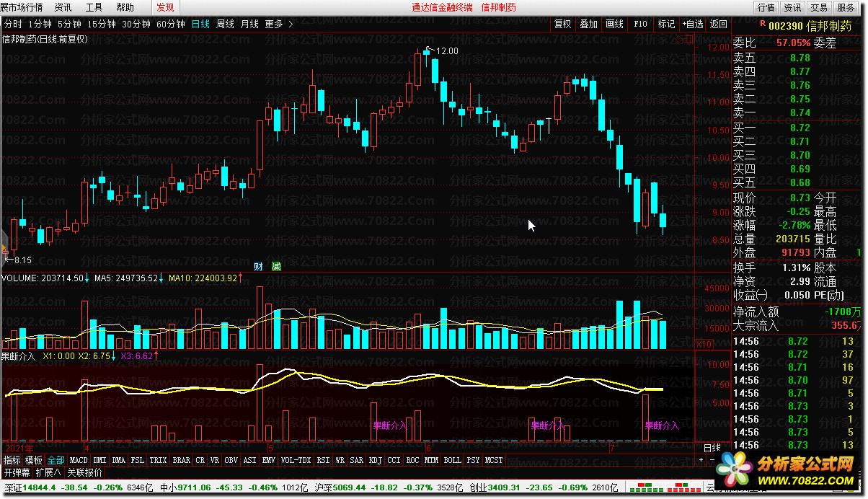The width and height of the screenshot is (868, 499).
Task: Click the 净流入额 -1708万 row
Action: coord(797,312)
